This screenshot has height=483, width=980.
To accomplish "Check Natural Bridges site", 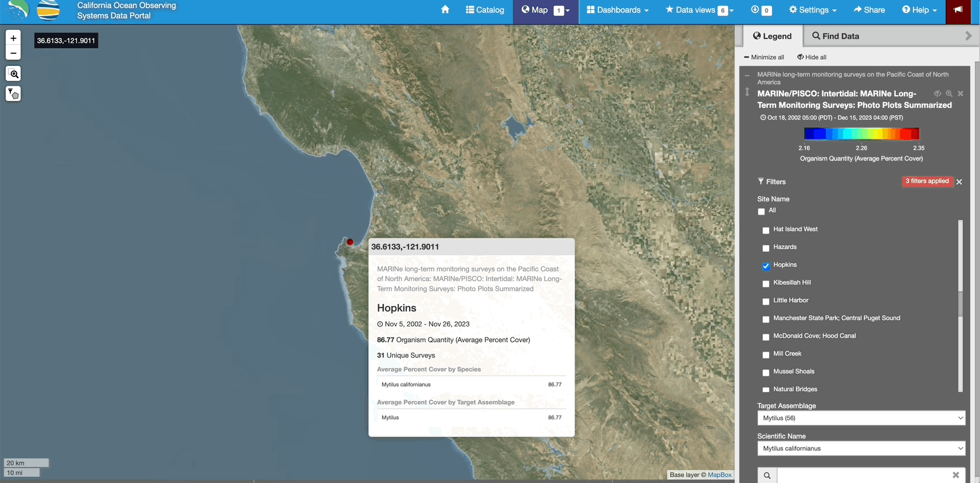I will pos(766,390).
